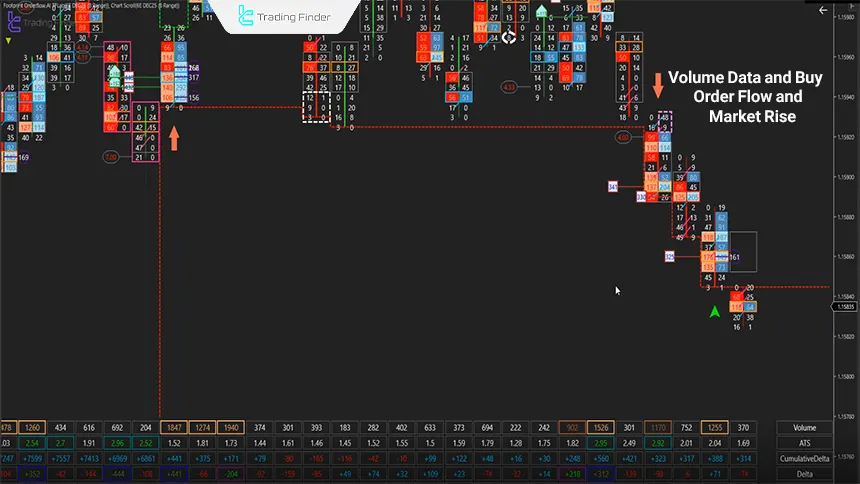Click the 4.02 oval ratio label

point(623,137)
